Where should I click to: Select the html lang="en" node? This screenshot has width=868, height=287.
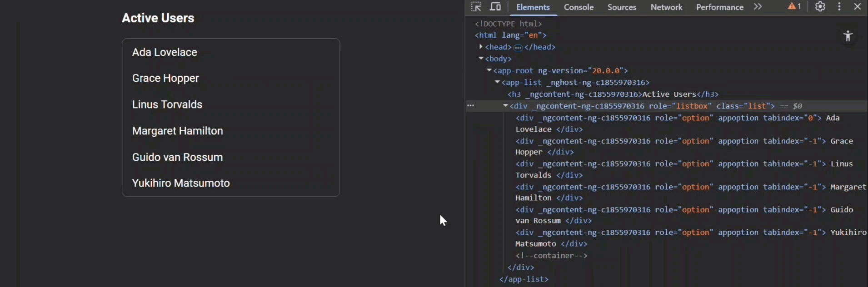[510, 35]
